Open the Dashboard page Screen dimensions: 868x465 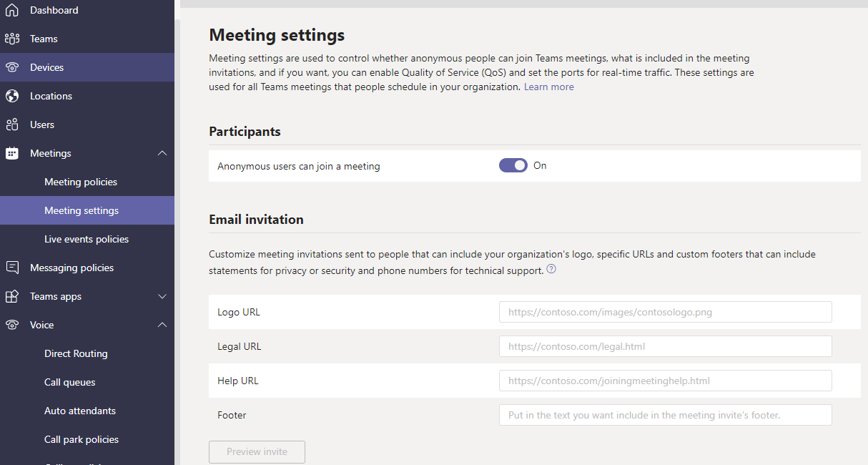(x=87, y=10)
